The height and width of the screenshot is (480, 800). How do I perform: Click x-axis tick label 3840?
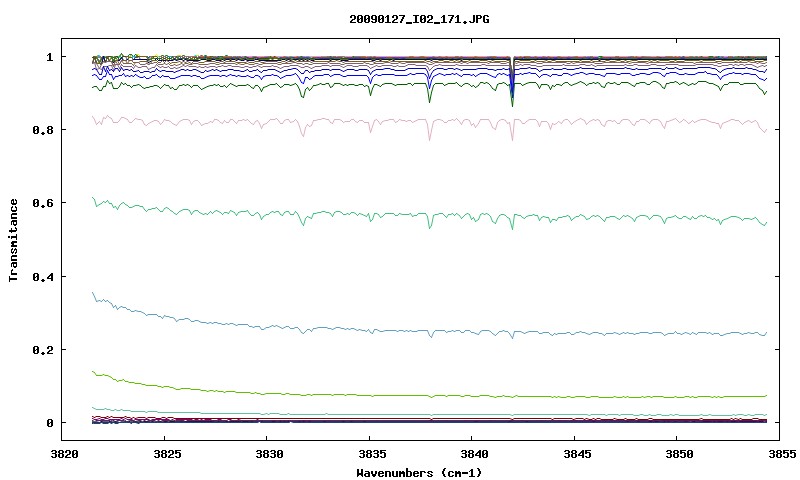coord(474,454)
